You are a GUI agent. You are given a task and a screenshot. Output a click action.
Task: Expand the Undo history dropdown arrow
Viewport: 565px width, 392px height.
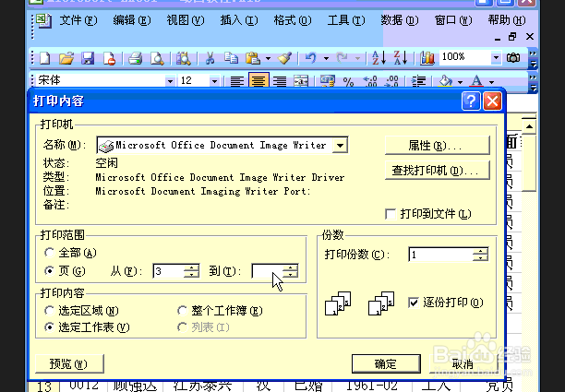click(x=326, y=58)
